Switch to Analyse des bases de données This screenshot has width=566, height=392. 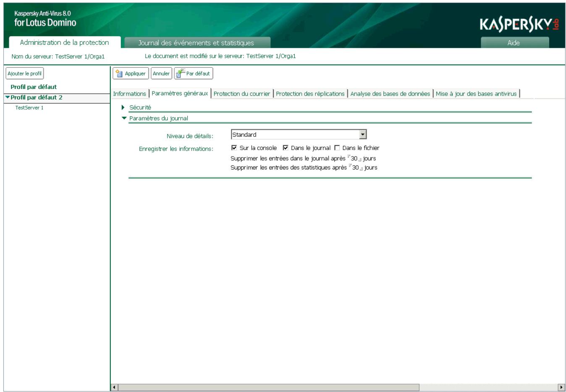[x=390, y=94]
